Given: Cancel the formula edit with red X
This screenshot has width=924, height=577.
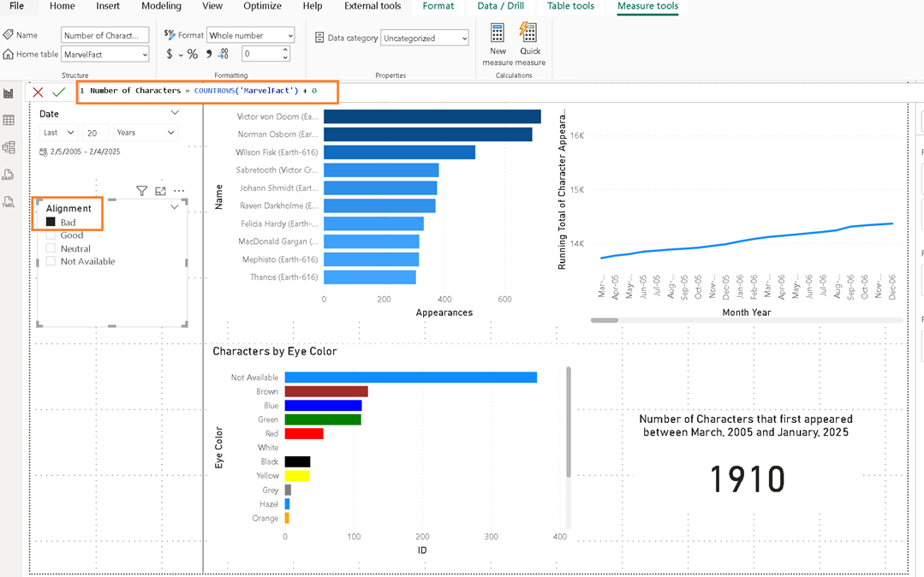Looking at the screenshot, I should (38, 92).
